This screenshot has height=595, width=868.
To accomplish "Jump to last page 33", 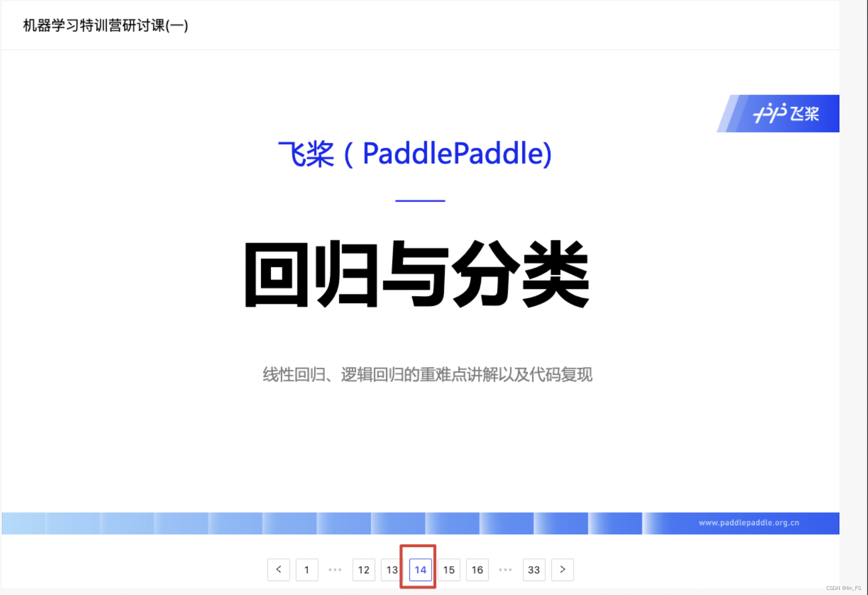I will tap(534, 570).
